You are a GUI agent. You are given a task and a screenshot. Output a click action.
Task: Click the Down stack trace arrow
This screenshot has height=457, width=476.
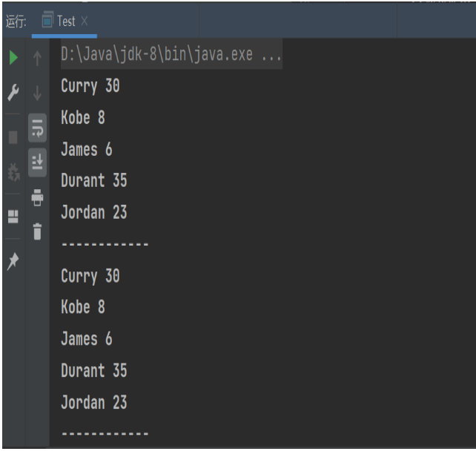[37, 93]
